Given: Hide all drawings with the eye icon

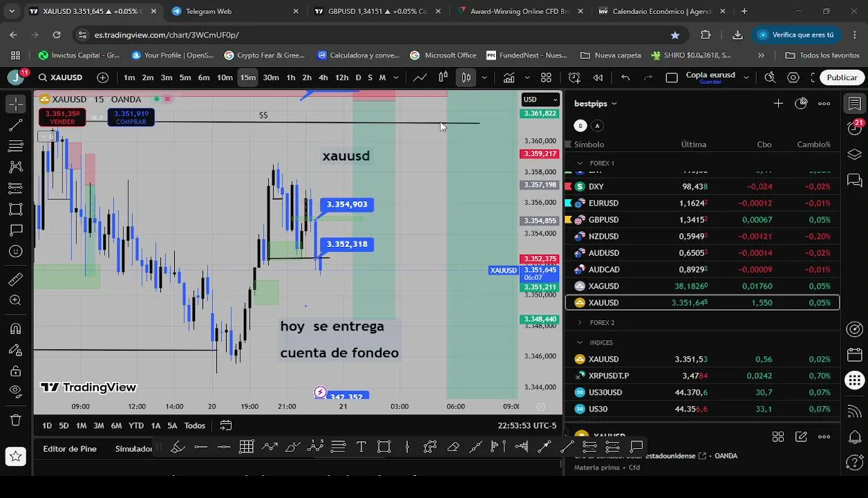Looking at the screenshot, I should click(15, 391).
